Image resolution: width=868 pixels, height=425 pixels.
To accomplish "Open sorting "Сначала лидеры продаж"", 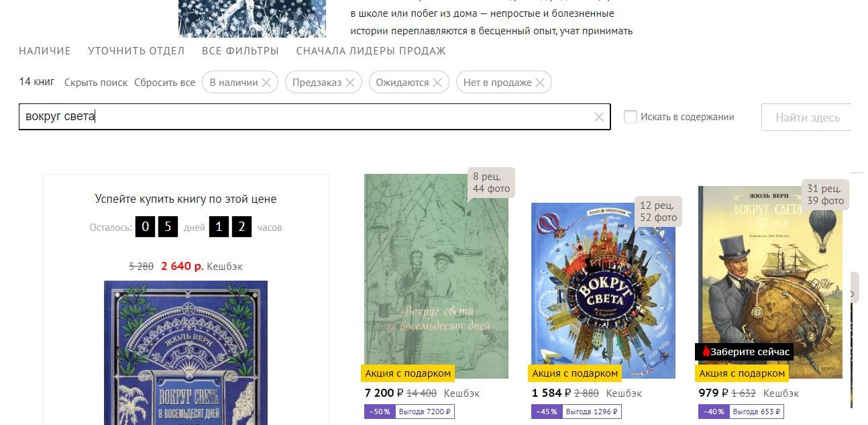I will (x=371, y=51).
